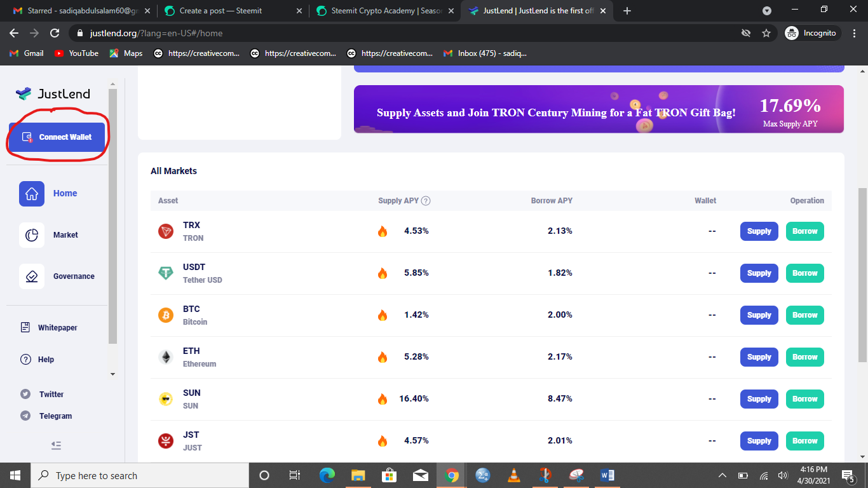Collapse the JustLend sidebar menu
The height and width of the screenshot is (488, 868).
[56, 445]
